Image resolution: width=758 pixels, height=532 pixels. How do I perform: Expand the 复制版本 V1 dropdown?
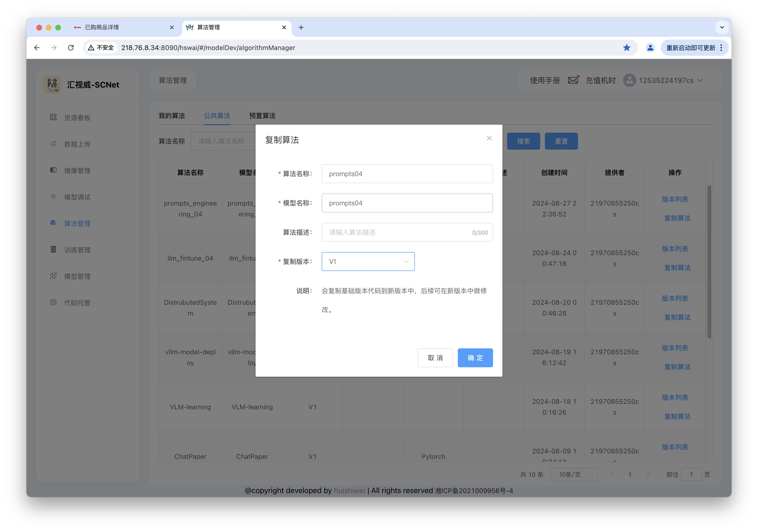point(368,262)
